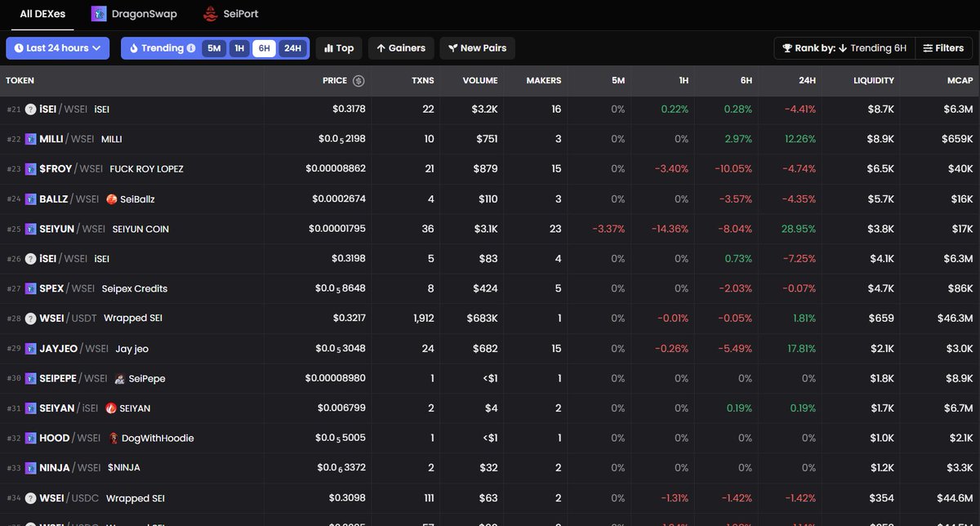This screenshot has width=980, height=526.
Task: Click the 28.95% 24H change value
Action: pyautogui.click(x=798, y=229)
